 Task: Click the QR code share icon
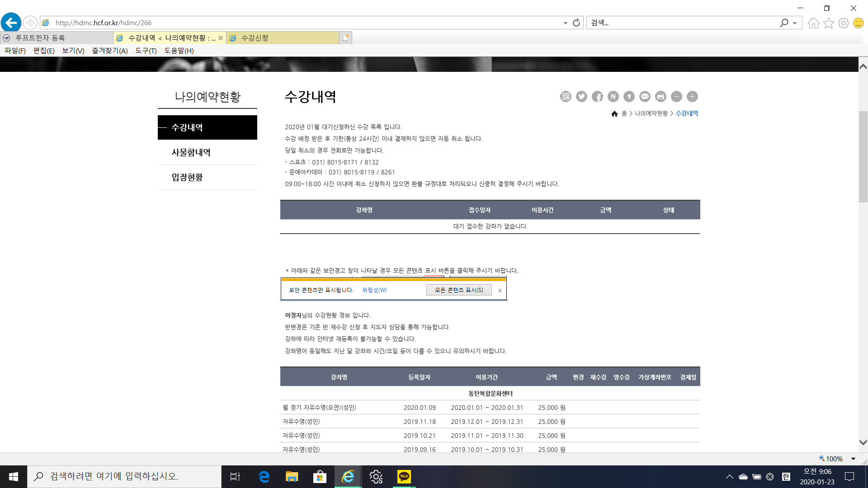point(566,96)
